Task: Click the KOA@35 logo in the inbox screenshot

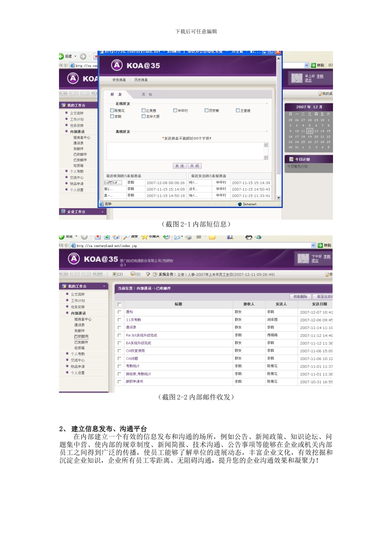Action: 93,259
